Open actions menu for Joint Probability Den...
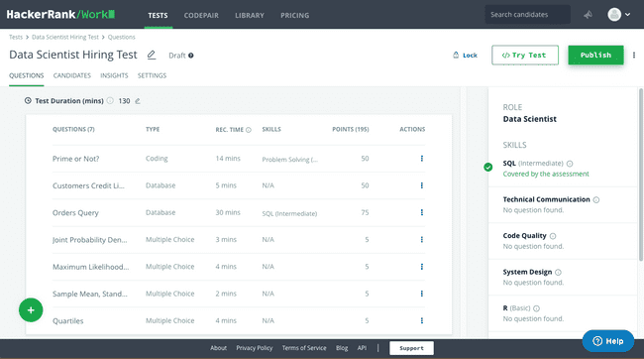This screenshot has width=644, height=359. [422, 239]
